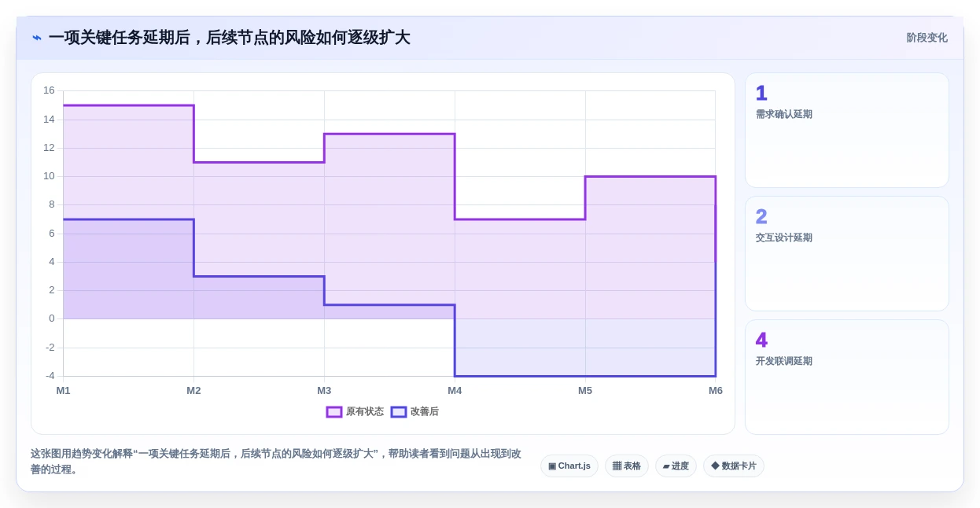Click the M4 axis label

pyautogui.click(x=455, y=391)
